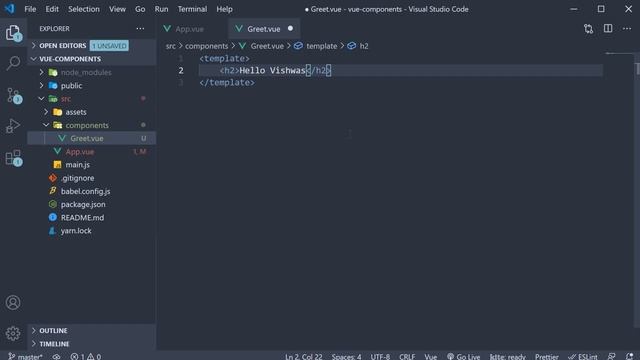Click the Go Live status bar button

[463, 356]
